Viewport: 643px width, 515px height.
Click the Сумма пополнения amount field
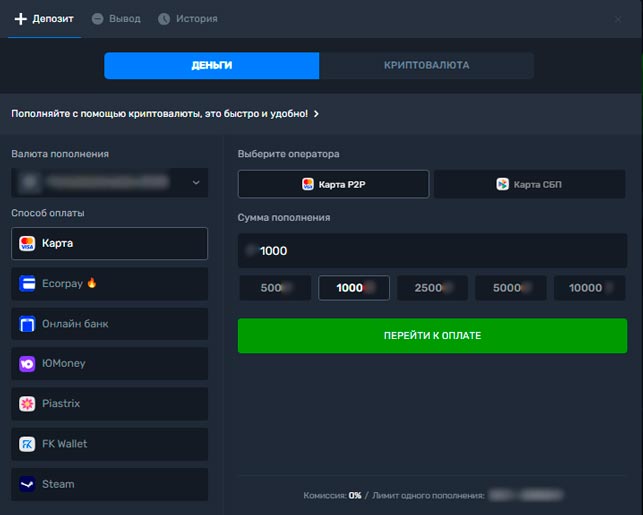tap(432, 251)
